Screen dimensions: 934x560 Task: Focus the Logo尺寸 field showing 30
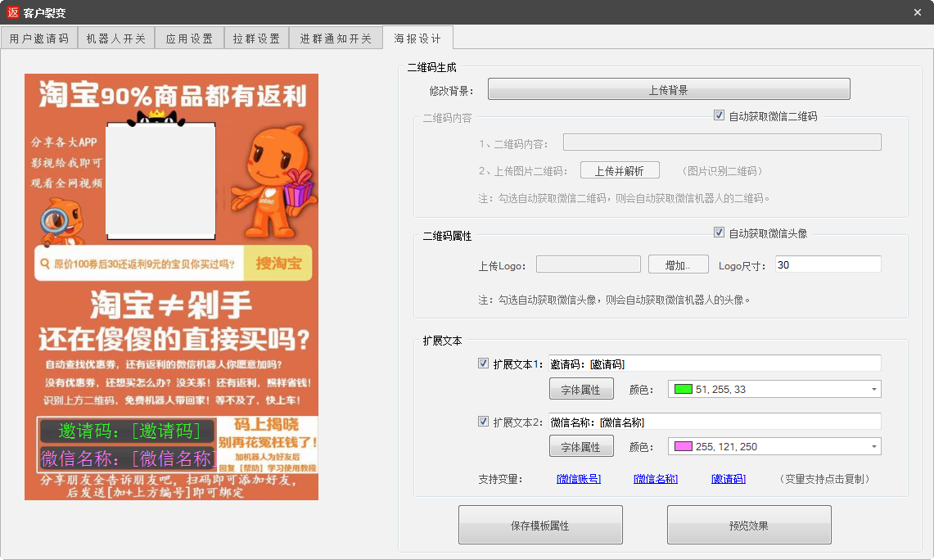click(828, 264)
